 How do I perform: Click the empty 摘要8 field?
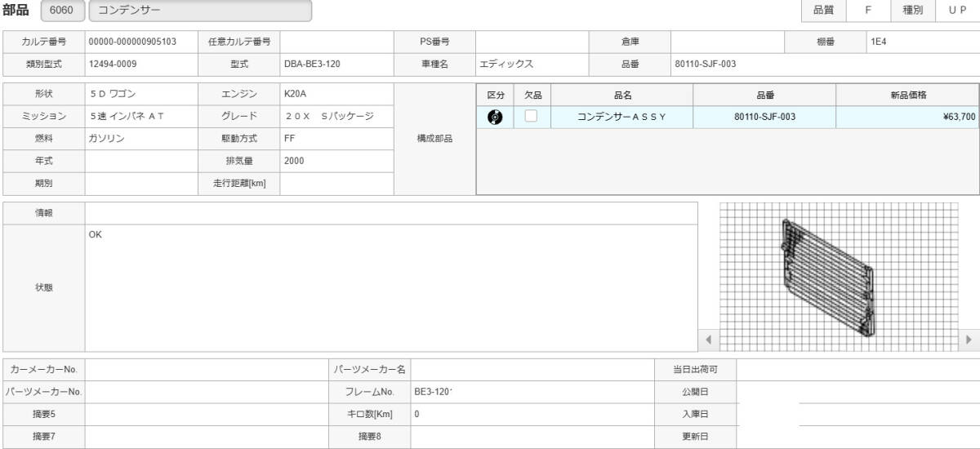[x=532, y=437]
